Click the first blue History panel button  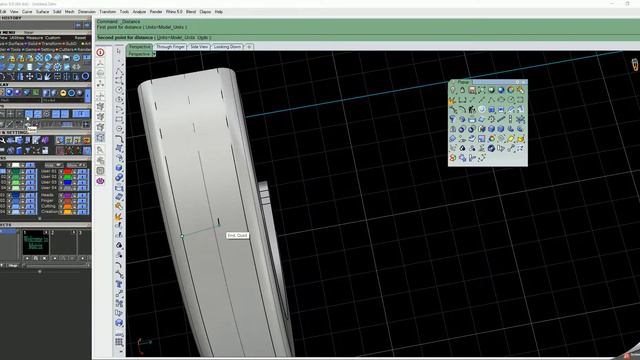click(x=78, y=25)
